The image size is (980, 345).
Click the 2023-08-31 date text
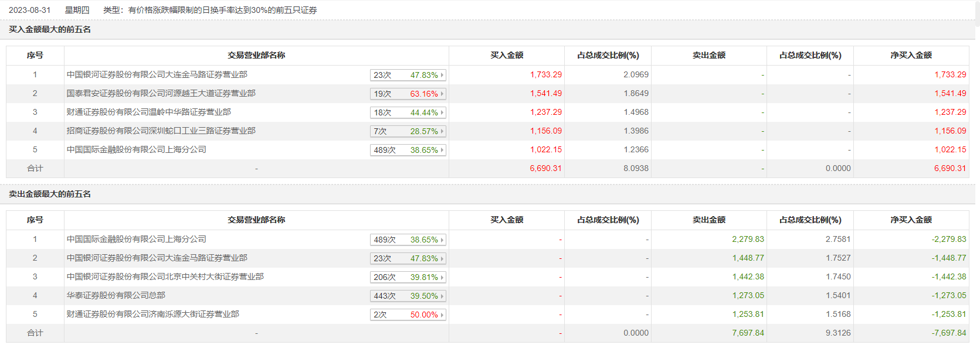point(29,10)
